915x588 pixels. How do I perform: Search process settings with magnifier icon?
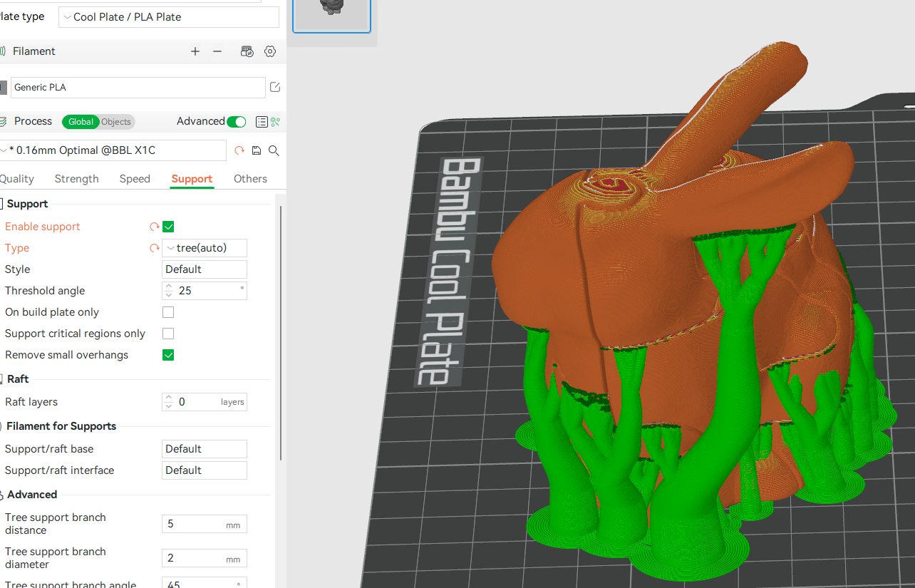(274, 150)
